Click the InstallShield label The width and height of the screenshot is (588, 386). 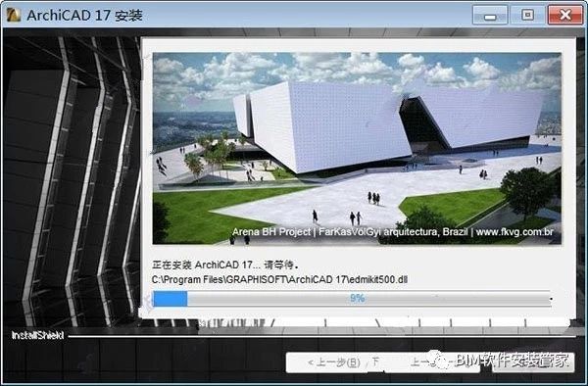37,335
